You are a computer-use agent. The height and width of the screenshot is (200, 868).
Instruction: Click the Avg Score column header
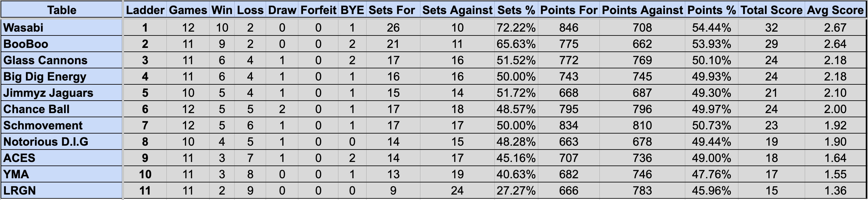point(835,10)
